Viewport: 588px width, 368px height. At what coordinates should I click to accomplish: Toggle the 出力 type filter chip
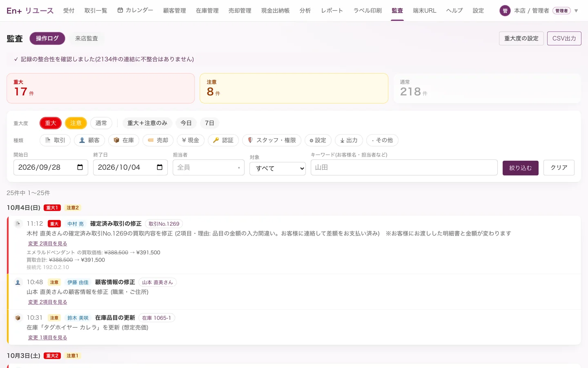(349, 140)
